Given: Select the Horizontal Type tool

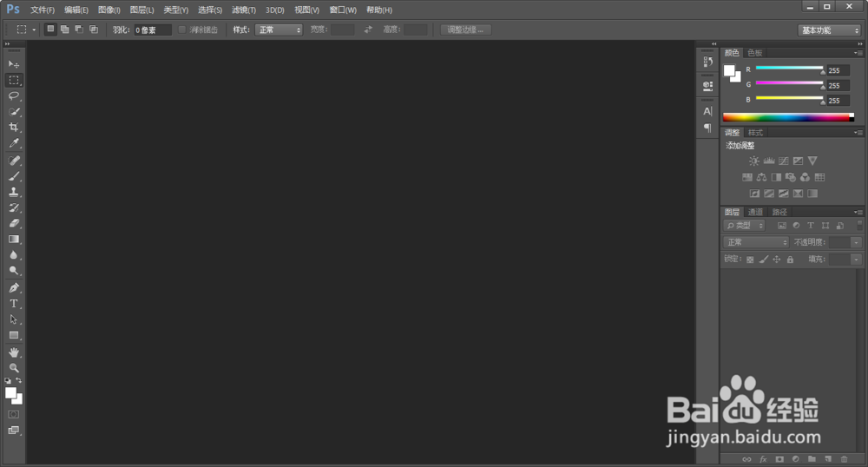Looking at the screenshot, I should [x=14, y=304].
